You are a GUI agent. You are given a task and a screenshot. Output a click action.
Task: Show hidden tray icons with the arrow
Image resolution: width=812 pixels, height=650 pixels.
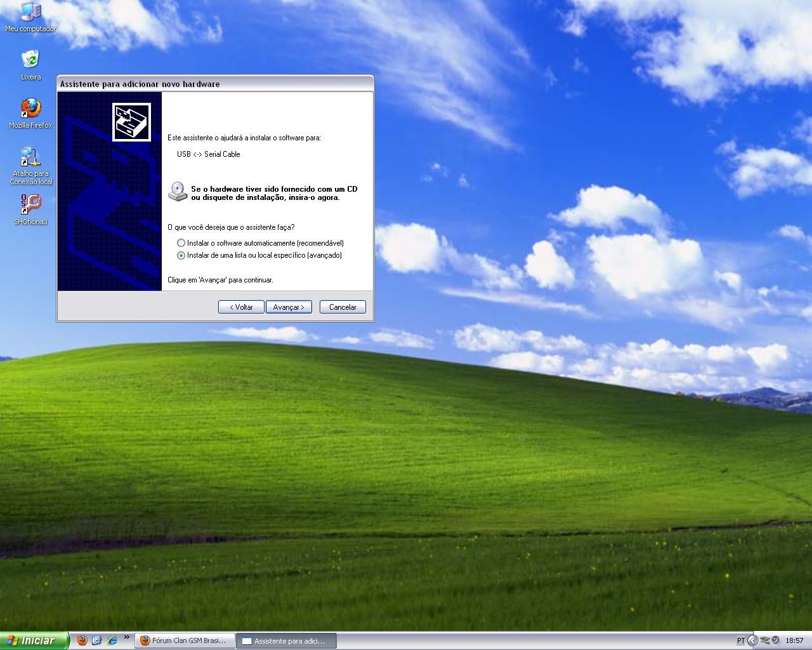click(752, 640)
